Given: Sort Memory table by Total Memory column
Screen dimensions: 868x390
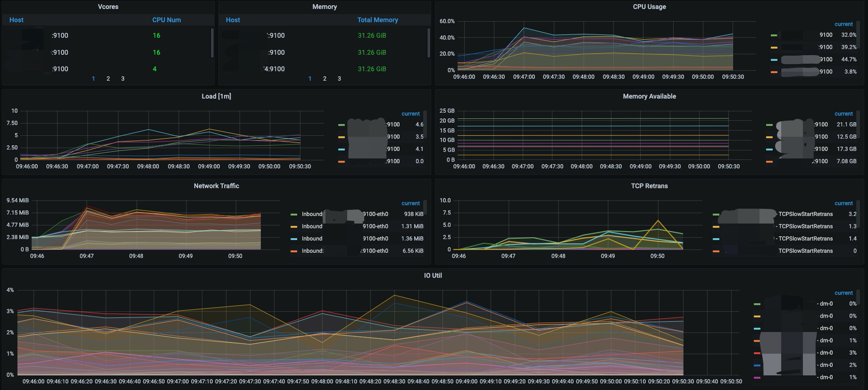Looking at the screenshot, I should tap(378, 20).
